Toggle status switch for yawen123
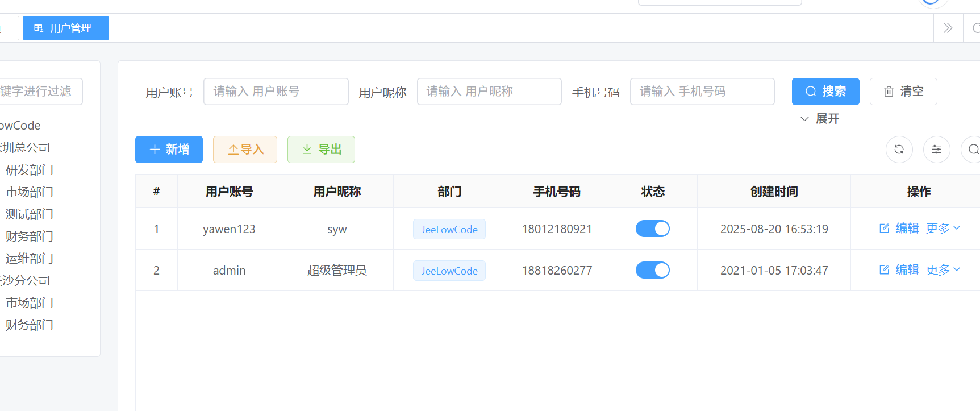Image resolution: width=980 pixels, height=411 pixels. [652, 229]
